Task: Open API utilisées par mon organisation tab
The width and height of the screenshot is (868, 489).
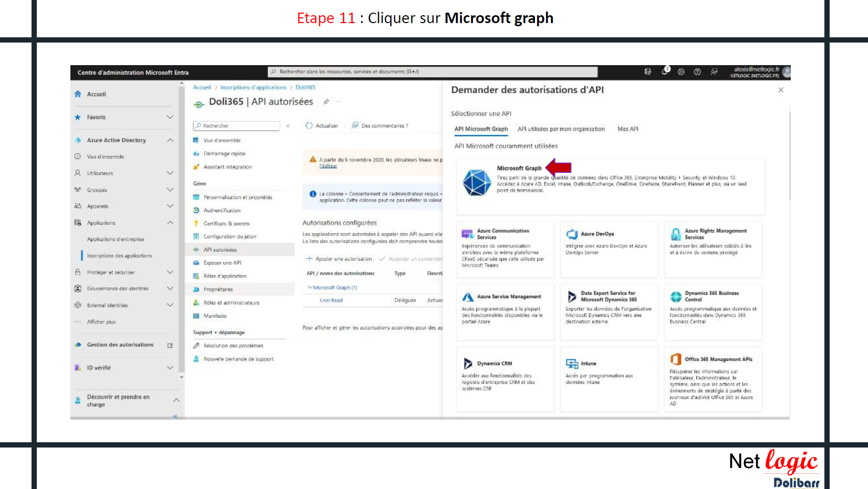Action: click(x=561, y=129)
